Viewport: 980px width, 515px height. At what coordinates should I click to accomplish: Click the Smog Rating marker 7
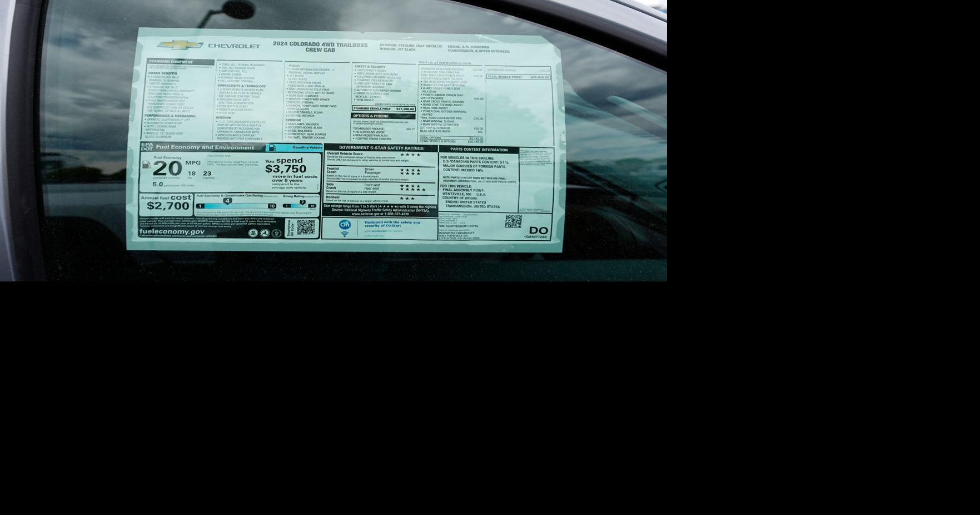click(302, 202)
